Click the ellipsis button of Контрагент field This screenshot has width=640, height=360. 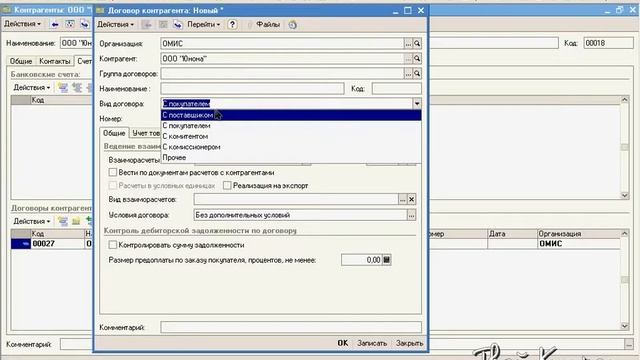[408, 59]
